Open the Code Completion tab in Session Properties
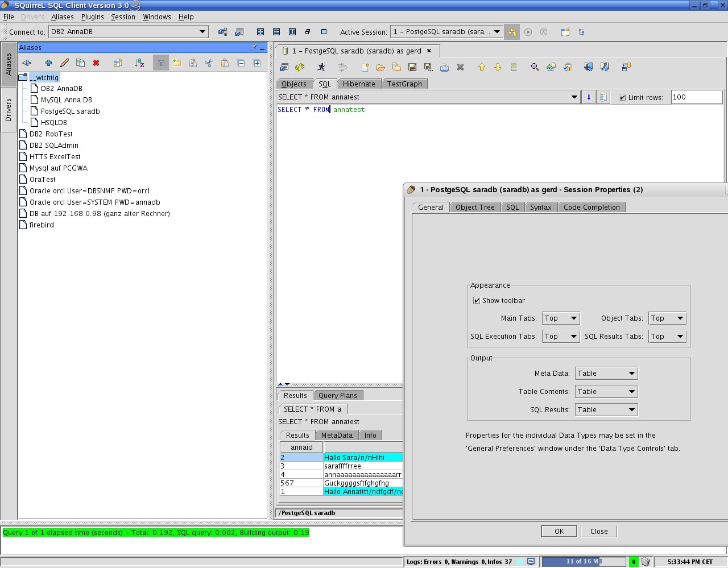Screen dimensions: 728x568 click(591, 208)
